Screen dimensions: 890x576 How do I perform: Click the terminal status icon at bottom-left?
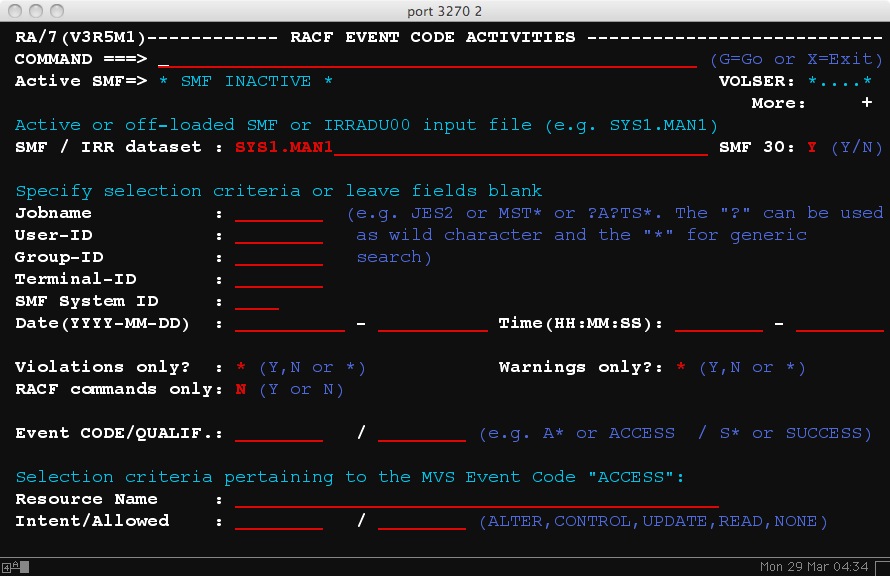pos(15,566)
